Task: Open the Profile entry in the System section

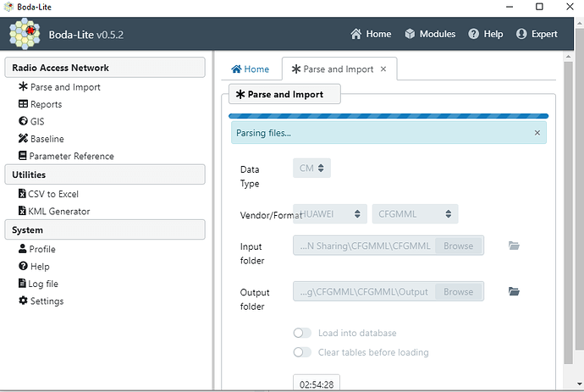Action: click(42, 249)
